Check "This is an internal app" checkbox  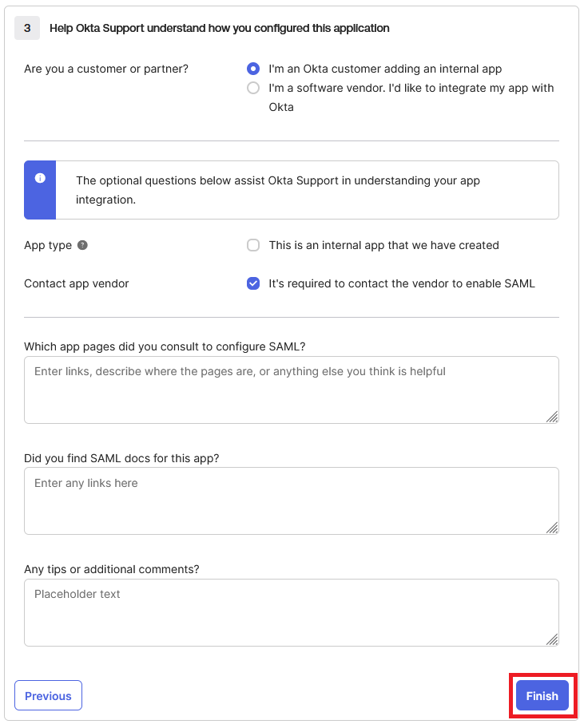tap(253, 245)
